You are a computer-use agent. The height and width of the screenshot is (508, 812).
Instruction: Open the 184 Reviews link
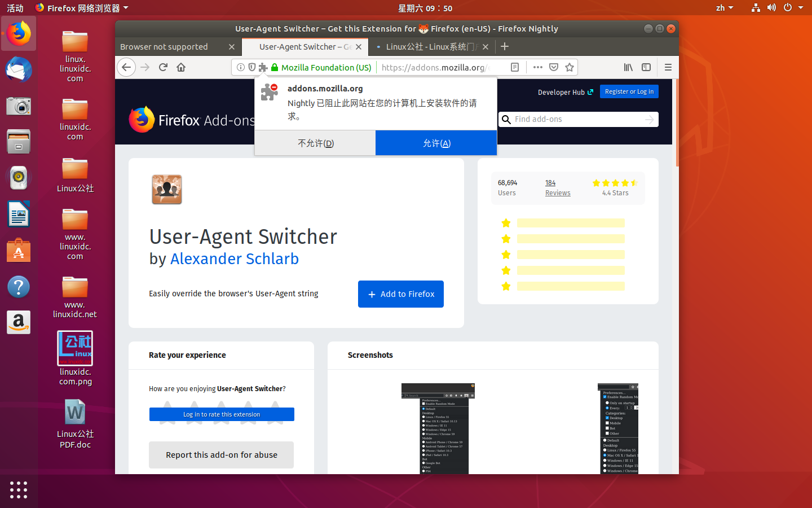(x=558, y=188)
